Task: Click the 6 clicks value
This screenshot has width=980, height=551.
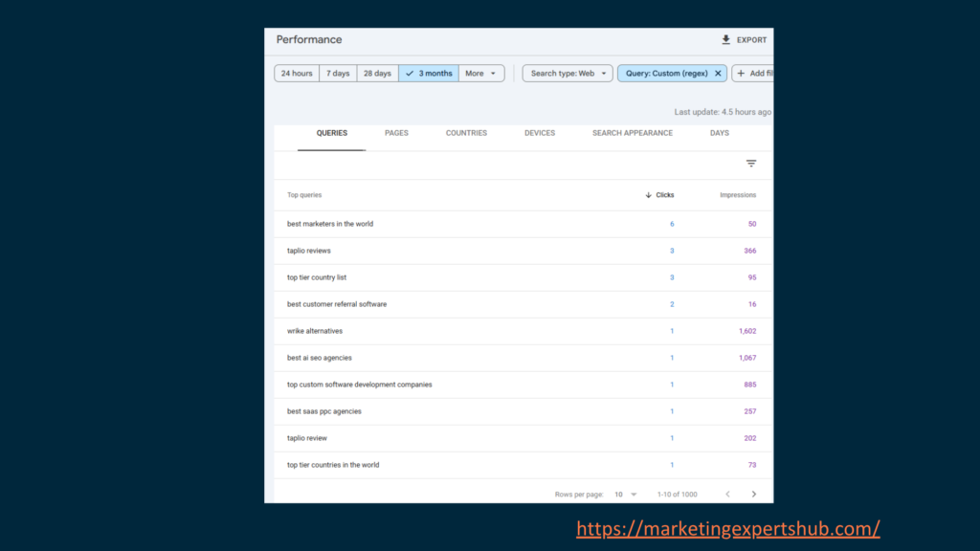Action: click(x=672, y=224)
